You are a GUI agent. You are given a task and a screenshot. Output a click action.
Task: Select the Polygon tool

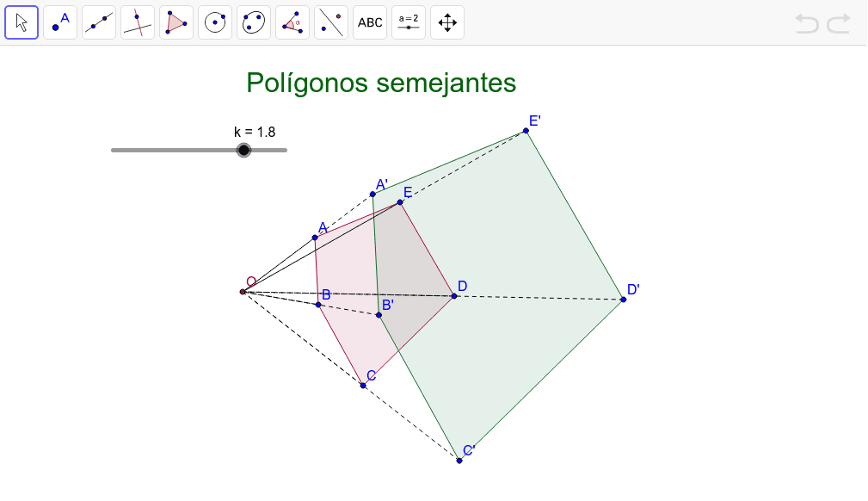pyautogui.click(x=176, y=22)
